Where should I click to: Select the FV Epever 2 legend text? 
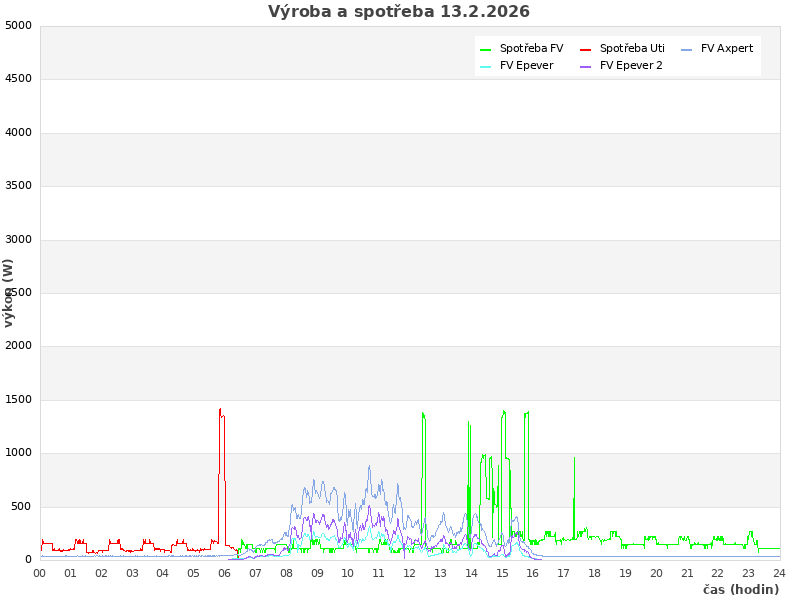point(631,65)
